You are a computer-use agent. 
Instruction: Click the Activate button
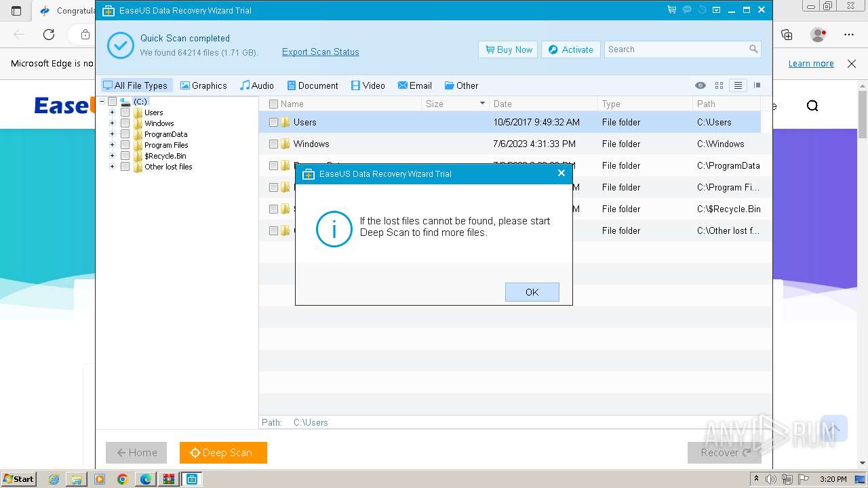pos(570,49)
